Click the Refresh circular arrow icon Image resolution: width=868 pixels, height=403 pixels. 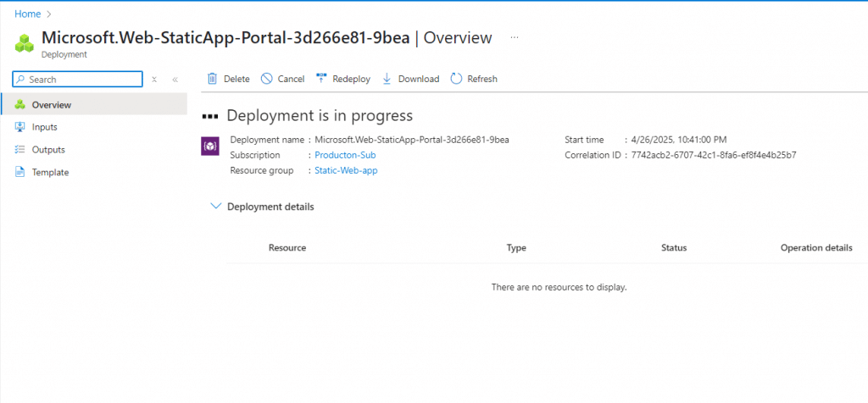(x=456, y=79)
